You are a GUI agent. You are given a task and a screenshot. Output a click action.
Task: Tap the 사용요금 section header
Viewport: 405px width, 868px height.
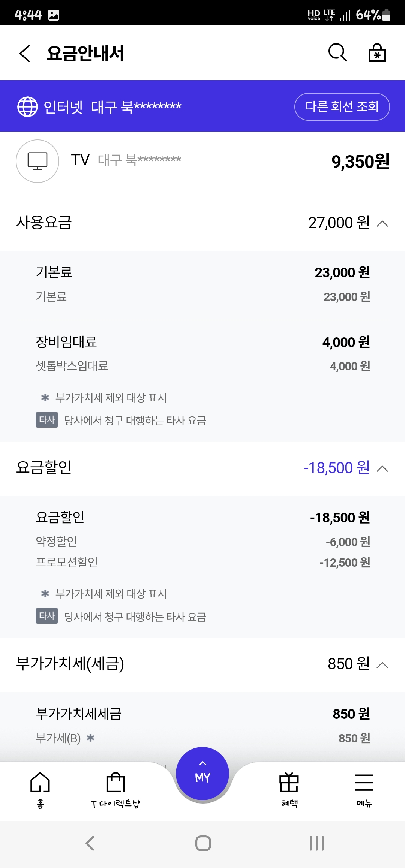click(x=44, y=223)
